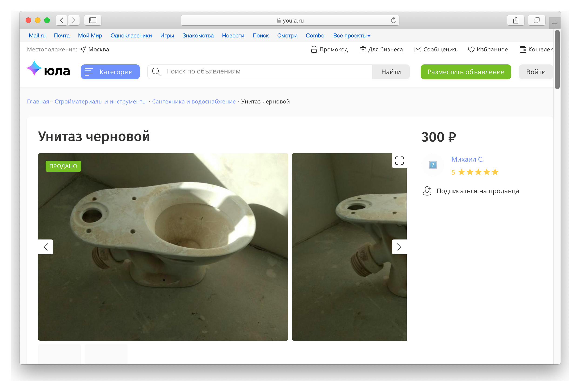
Task: Go to the previous listing photo
Action: coord(46,247)
